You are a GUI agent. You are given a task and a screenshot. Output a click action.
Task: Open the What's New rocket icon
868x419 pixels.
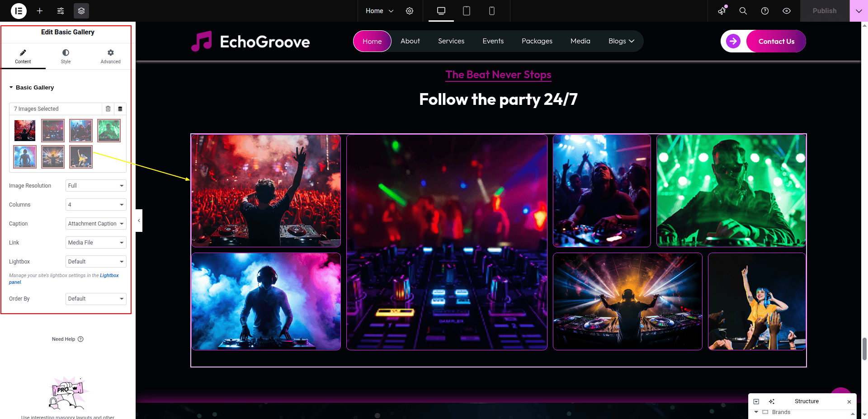click(x=722, y=11)
